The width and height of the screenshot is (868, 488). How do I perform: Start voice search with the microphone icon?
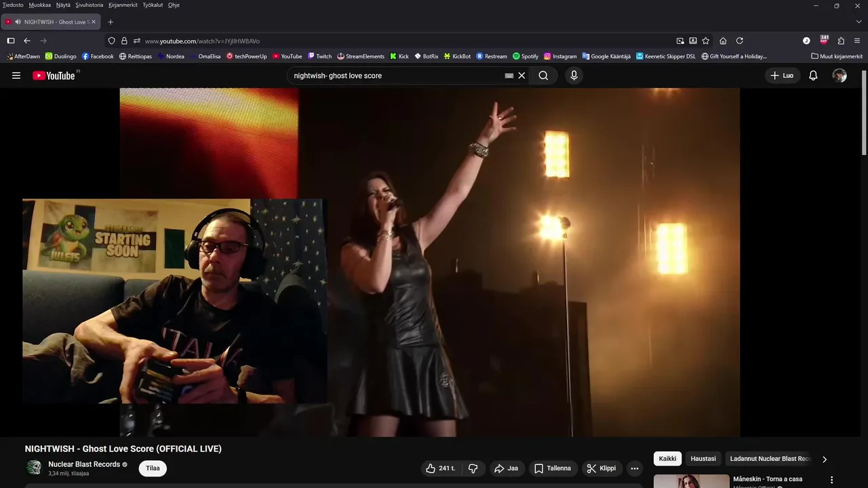click(x=574, y=76)
